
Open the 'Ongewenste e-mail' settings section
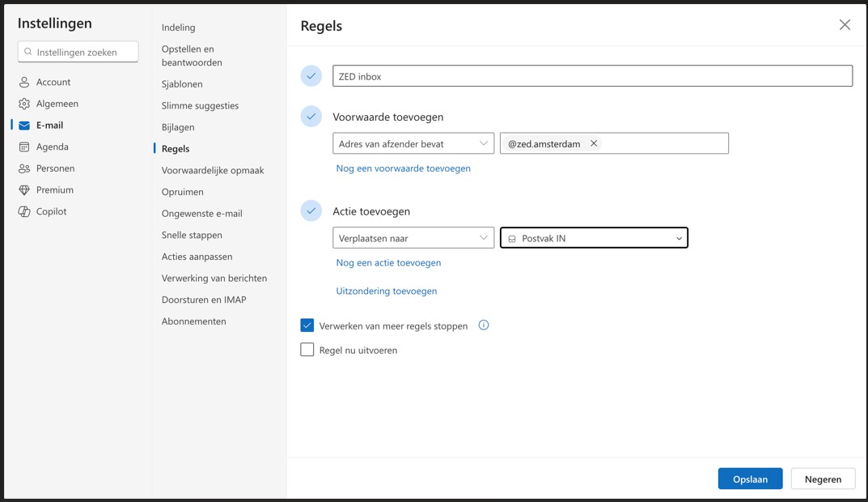point(201,214)
